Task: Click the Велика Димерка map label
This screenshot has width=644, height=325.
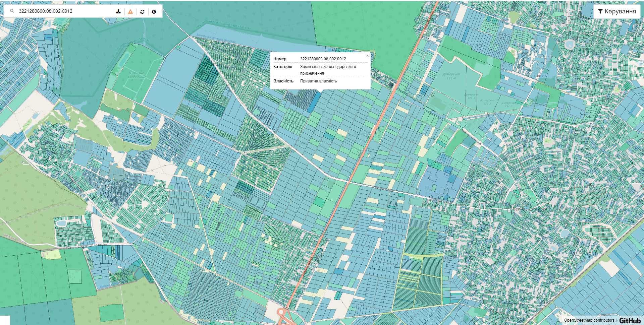Action: (x=530, y=209)
